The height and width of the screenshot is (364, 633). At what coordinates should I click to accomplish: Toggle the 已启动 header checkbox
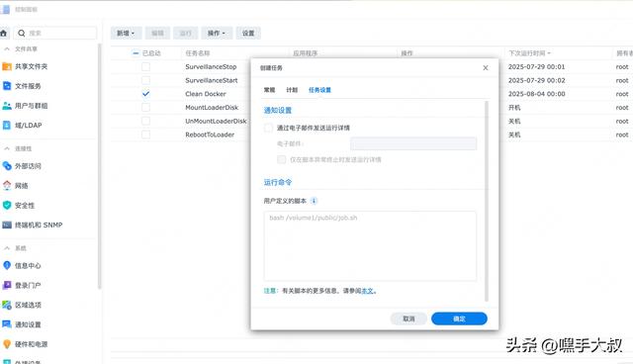pyautogui.click(x=136, y=52)
